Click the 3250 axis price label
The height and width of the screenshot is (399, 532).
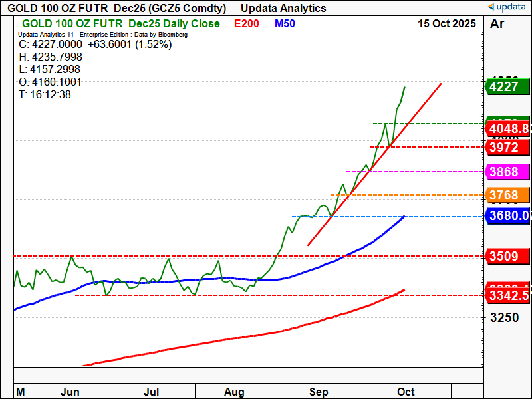505,318
